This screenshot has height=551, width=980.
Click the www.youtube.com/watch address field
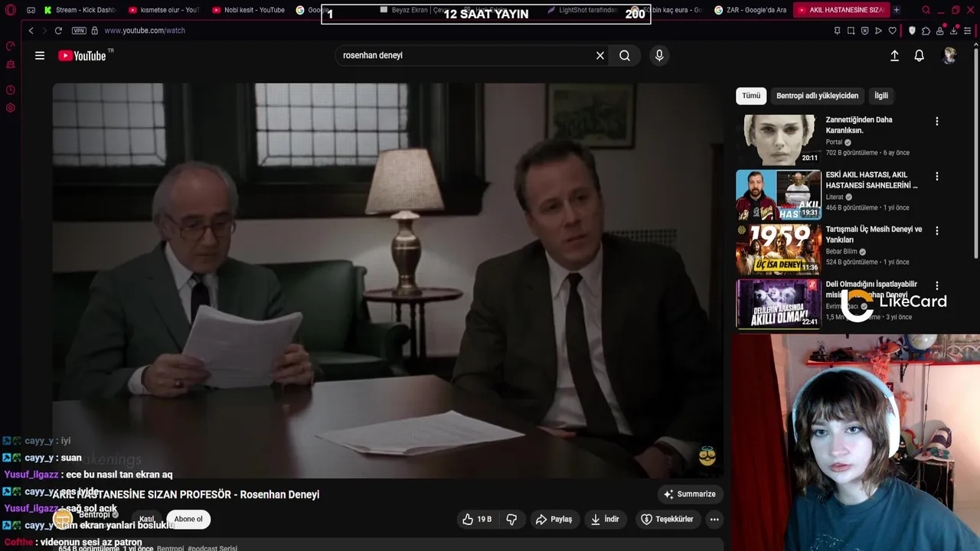tap(145, 31)
